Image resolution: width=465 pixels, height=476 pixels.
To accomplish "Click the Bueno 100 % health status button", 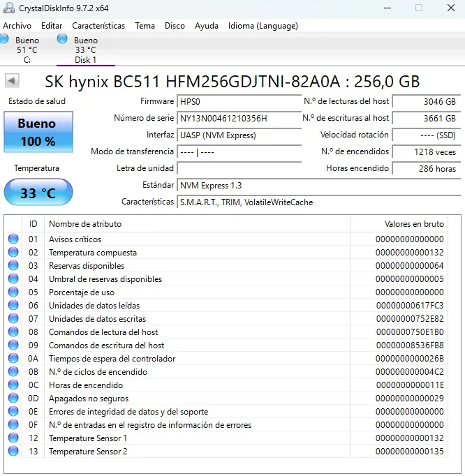I will (38, 132).
